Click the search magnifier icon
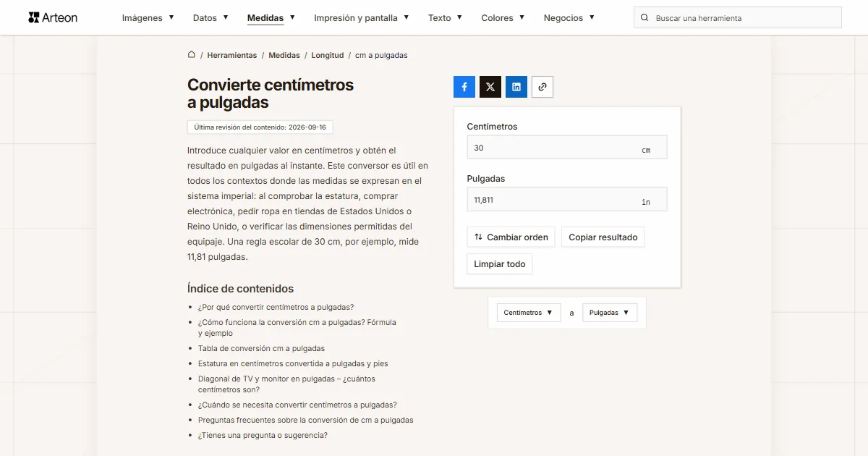The width and height of the screenshot is (868, 456). pos(644,18)
